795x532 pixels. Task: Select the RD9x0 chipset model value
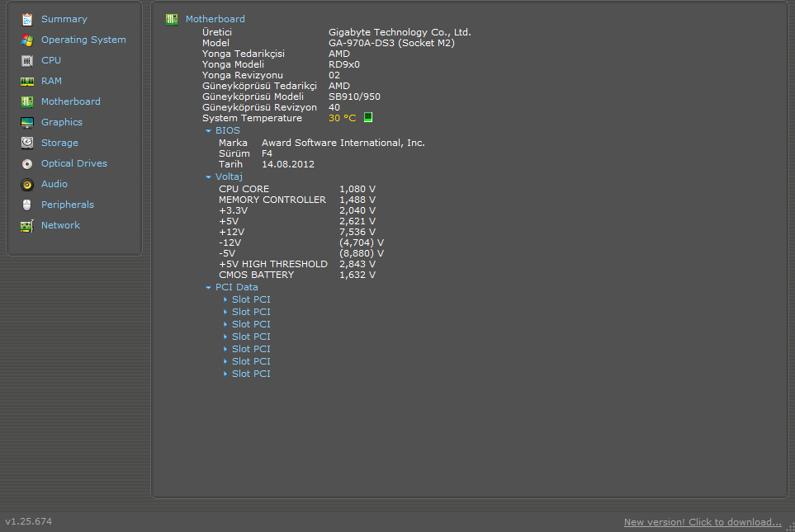tap(343, 64)
